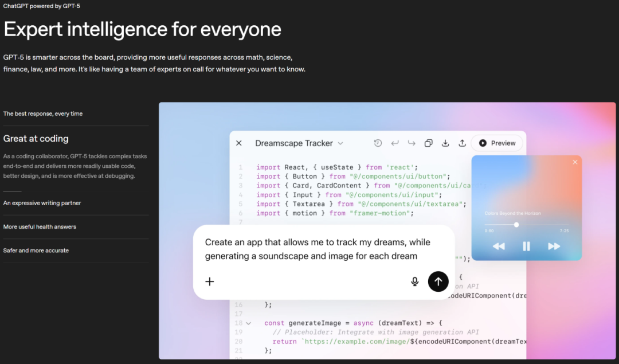Adjust the music player progress slider knob
619x364 pixels.
tap(516, 225)
